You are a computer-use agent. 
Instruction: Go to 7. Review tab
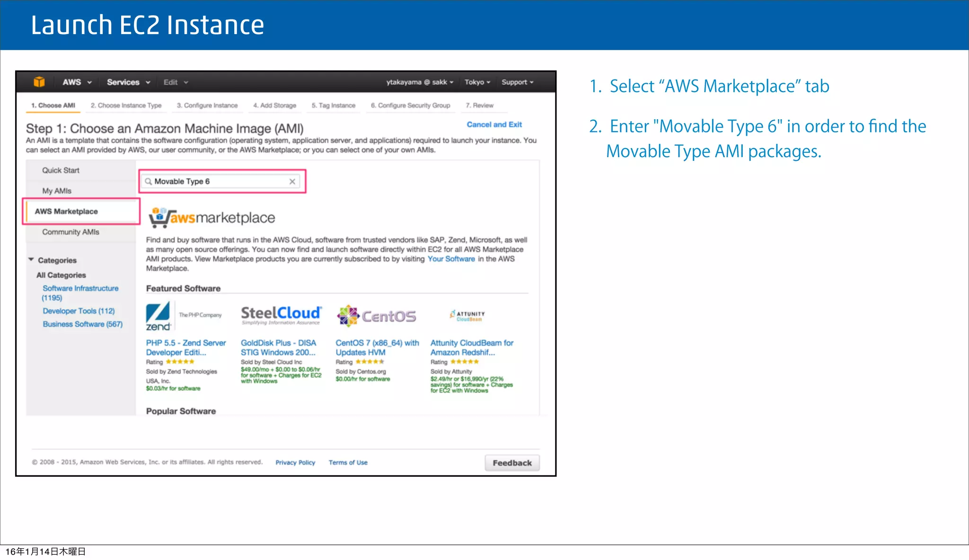tap(479, 105)
